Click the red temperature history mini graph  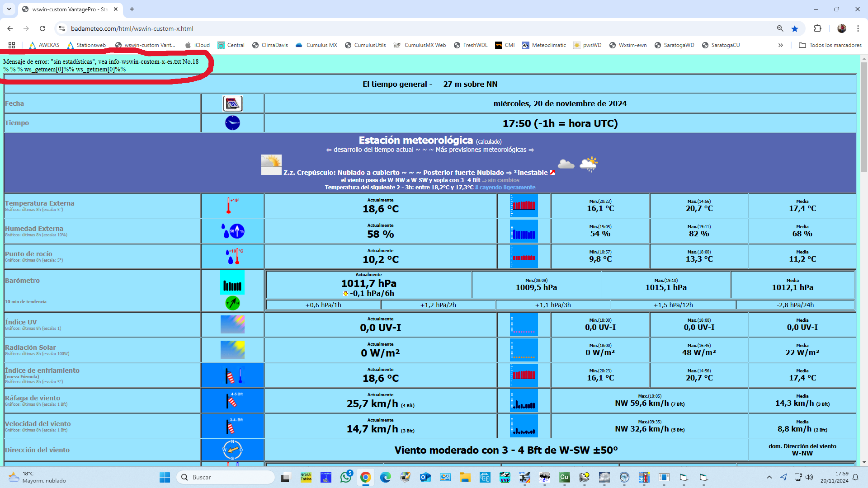[524, 206]
